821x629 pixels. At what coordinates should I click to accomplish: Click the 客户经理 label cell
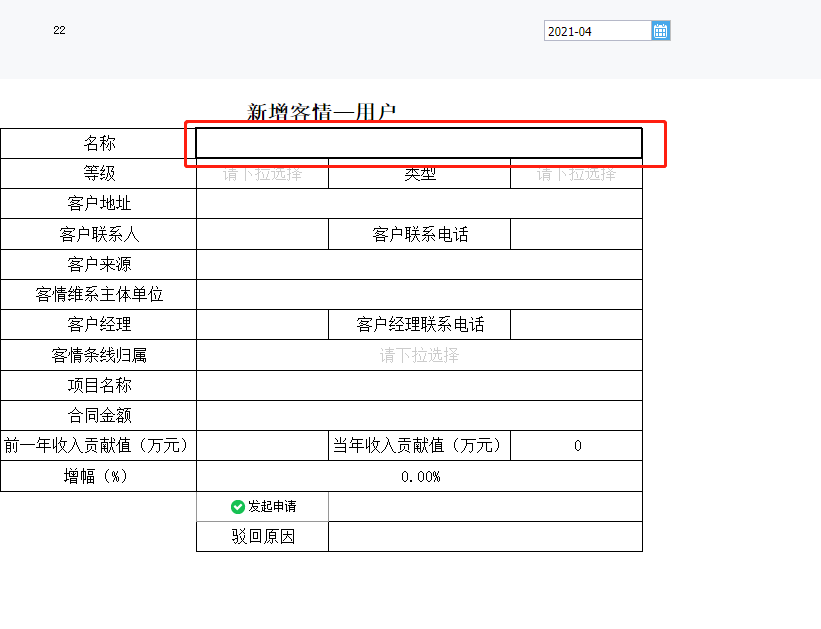98,325
